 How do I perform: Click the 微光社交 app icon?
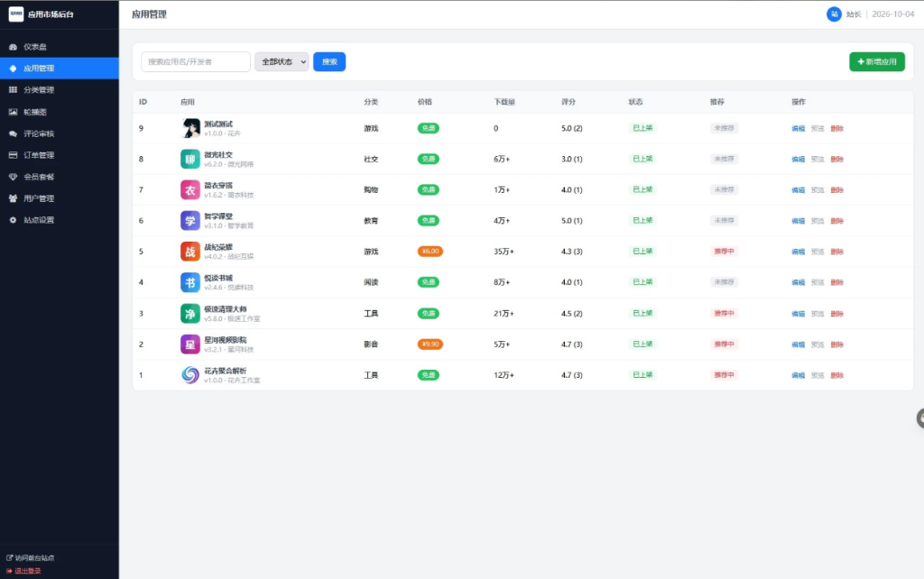190,159
